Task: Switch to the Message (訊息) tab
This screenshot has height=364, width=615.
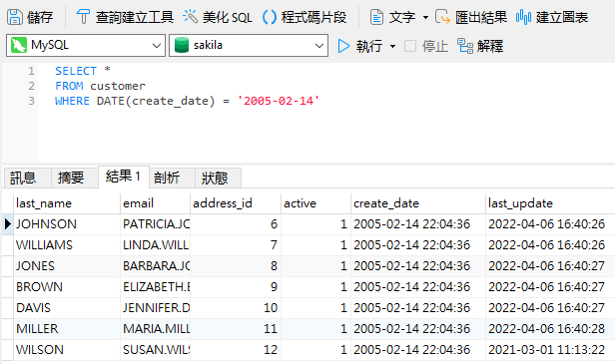Action: [27, 178]
